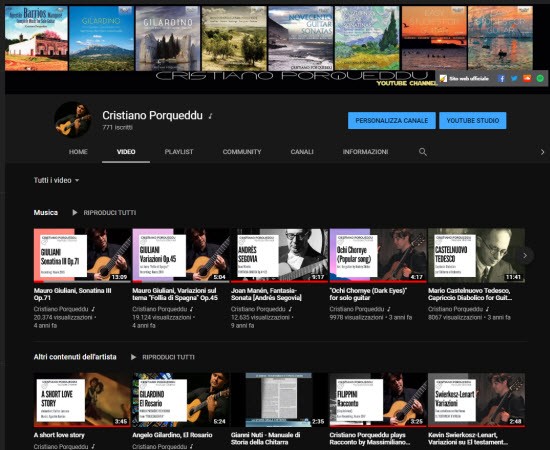550x450 pixels.
Task: Open A short love story video title
Action: pos(59,435)
